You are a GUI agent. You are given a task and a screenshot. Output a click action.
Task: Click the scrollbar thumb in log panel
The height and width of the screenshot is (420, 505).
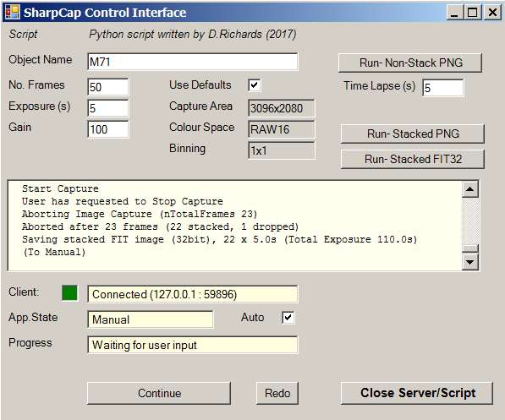pyautogui.click(x=469, y=248)
